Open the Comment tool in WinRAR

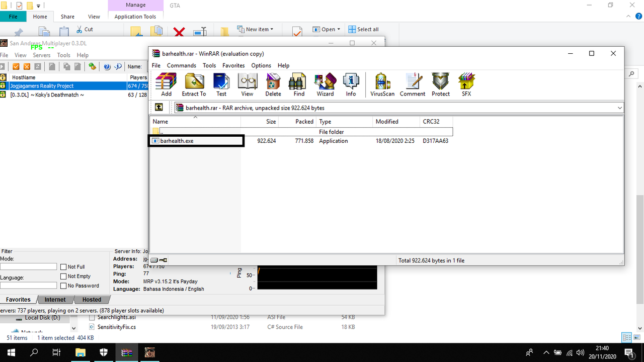[x=413, y=84]
